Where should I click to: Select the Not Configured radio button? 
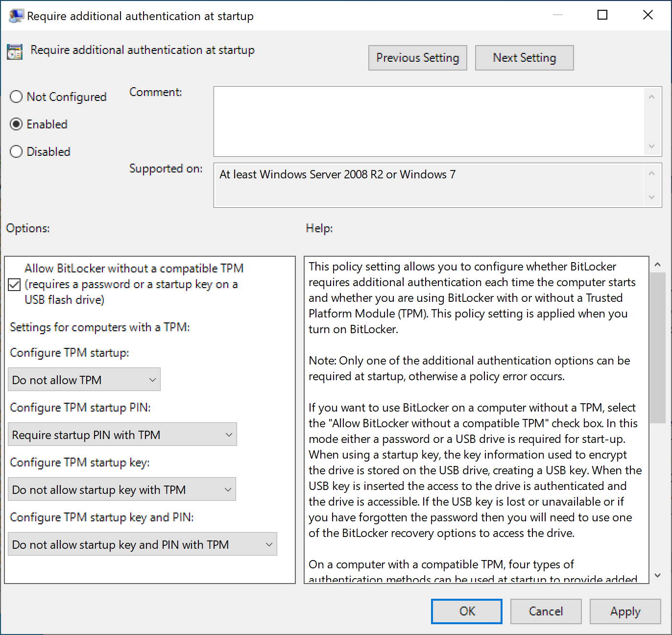click(16, 97)
